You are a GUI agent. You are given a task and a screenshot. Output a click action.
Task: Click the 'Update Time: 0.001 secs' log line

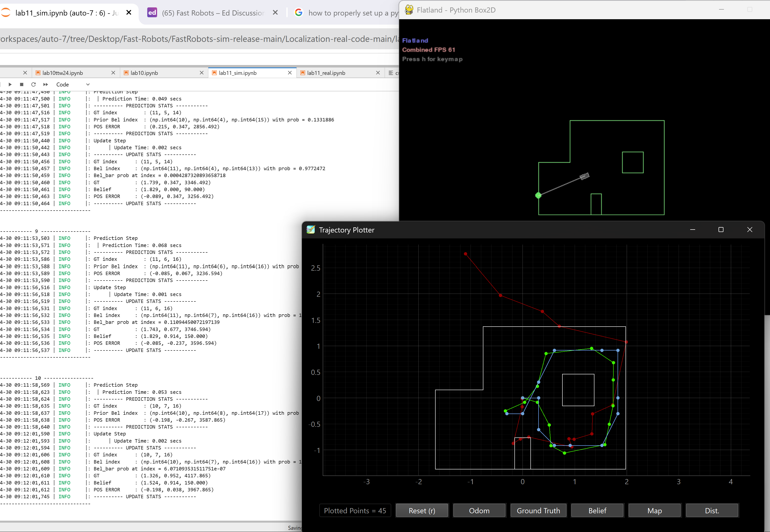147,294
